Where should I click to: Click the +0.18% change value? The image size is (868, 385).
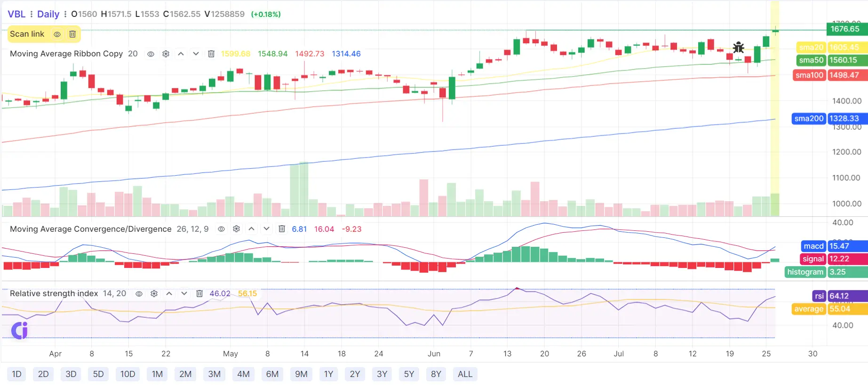(266, 15)
